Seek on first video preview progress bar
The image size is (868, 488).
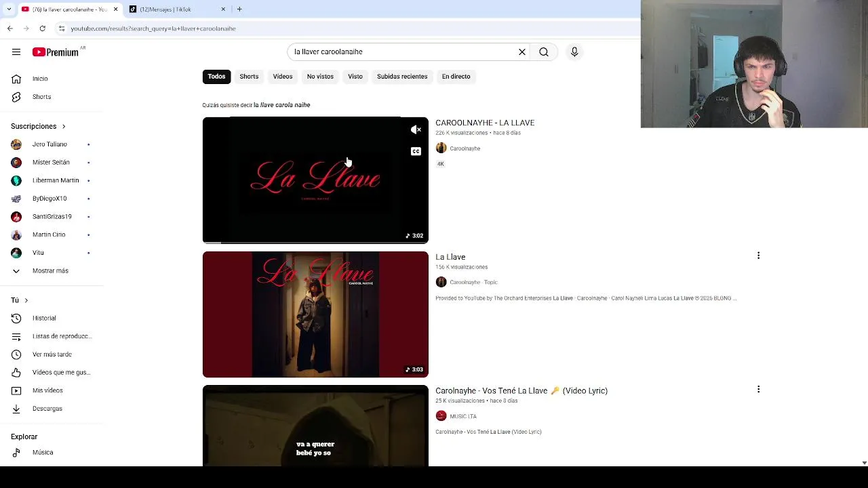tap(315, 242)
